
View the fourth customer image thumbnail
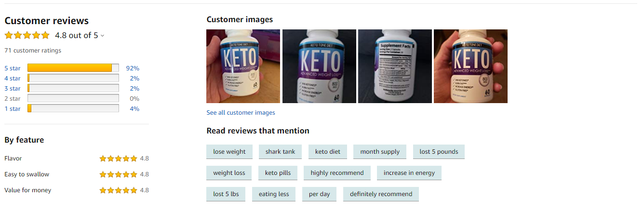pos(470,66)
